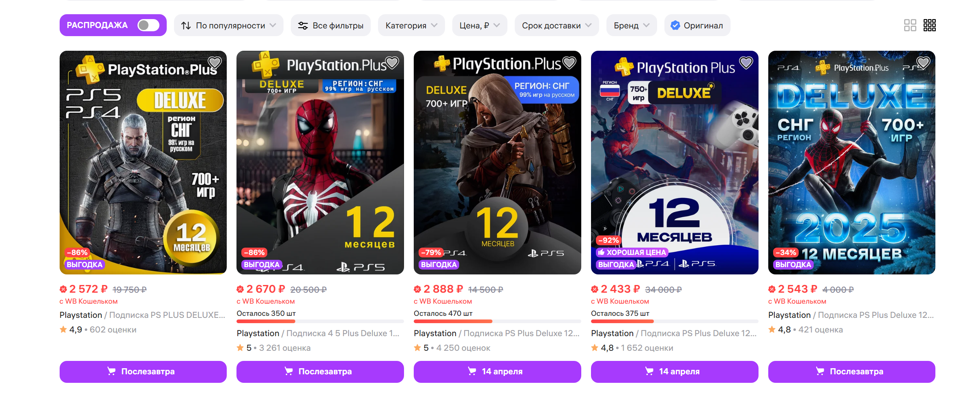Add the 2 572 ₽ item to cart
The image size is (980, 395).
tap(143, 371)
